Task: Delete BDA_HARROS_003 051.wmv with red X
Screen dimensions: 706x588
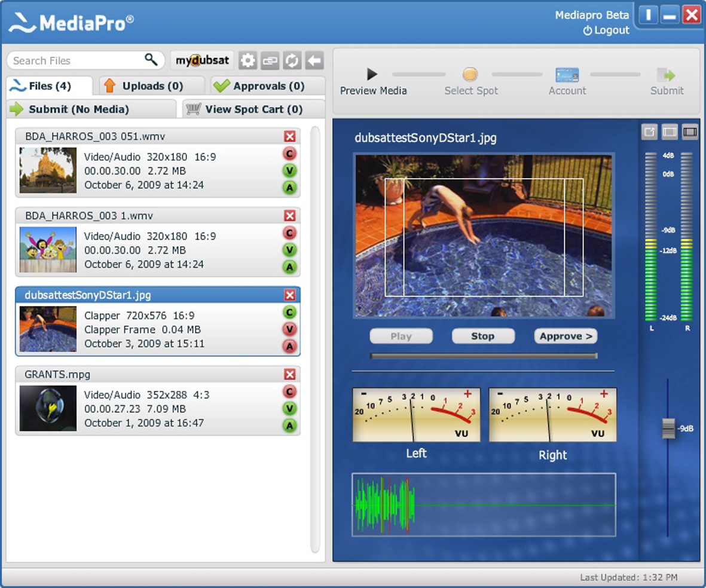Action: click(x=290, y=136)
